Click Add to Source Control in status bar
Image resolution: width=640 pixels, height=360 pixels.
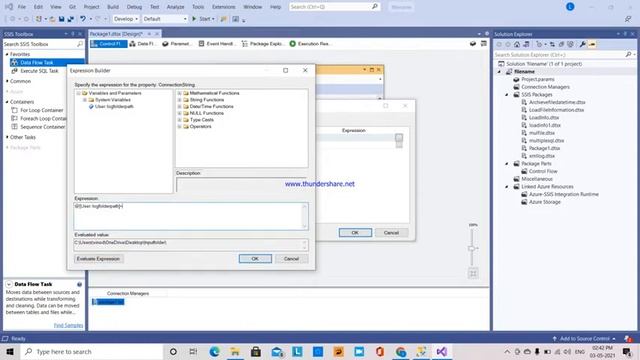tap(584, 338)
